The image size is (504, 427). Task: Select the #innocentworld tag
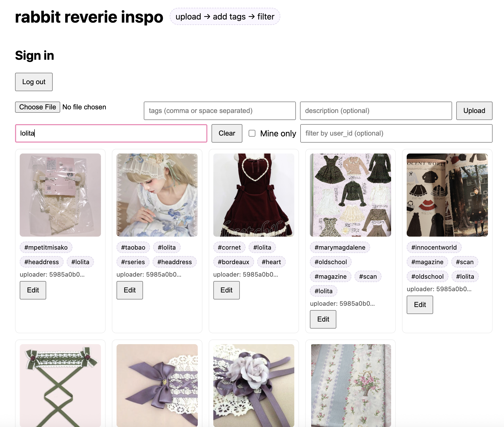[434, 247]
